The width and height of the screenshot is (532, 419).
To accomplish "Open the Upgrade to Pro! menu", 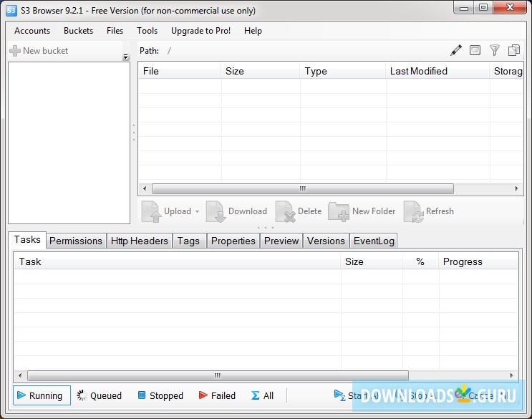I will pos(201,31).
